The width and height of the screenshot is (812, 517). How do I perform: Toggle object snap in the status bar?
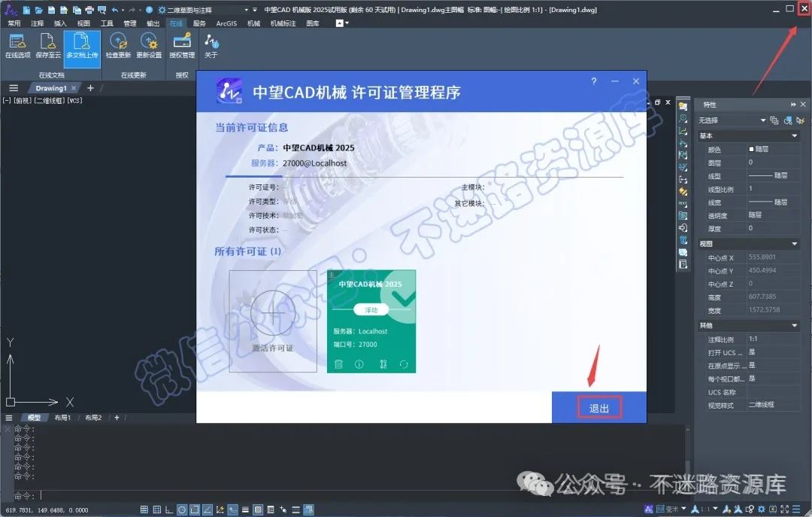tap(195, 509)
